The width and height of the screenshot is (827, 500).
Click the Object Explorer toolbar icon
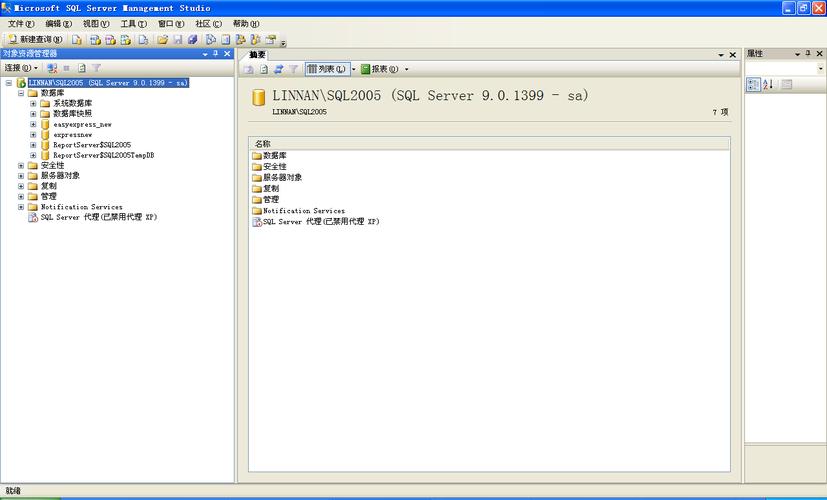click(x=241, y=40)
